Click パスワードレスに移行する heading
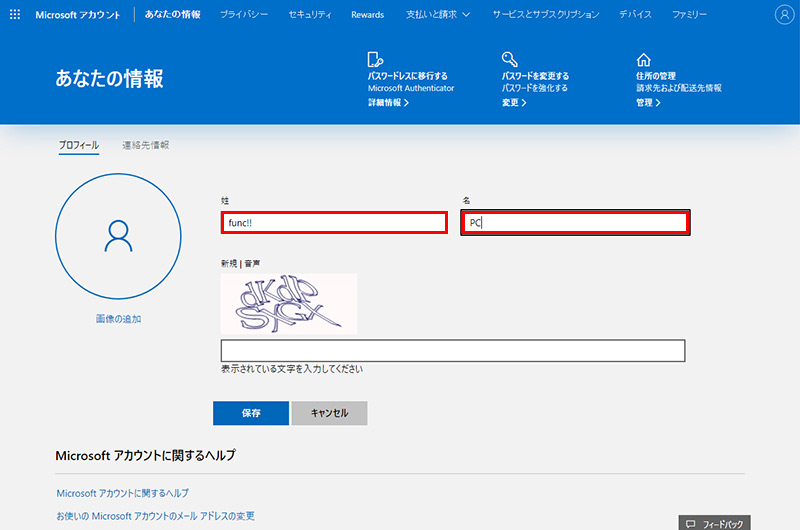 (408, 75)
